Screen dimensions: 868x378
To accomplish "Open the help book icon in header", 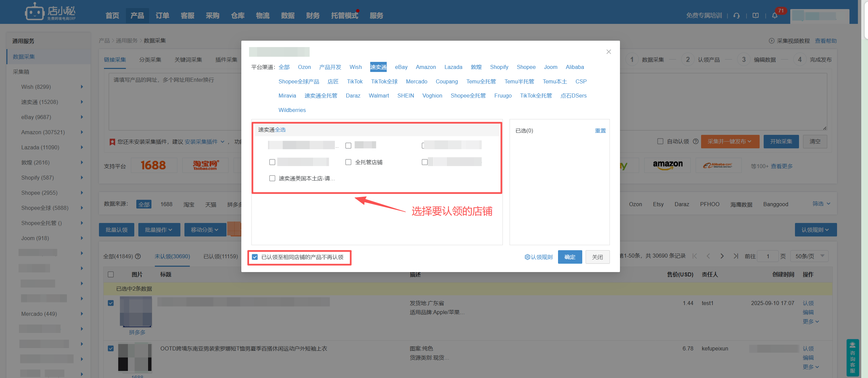I will click(756, 15).
